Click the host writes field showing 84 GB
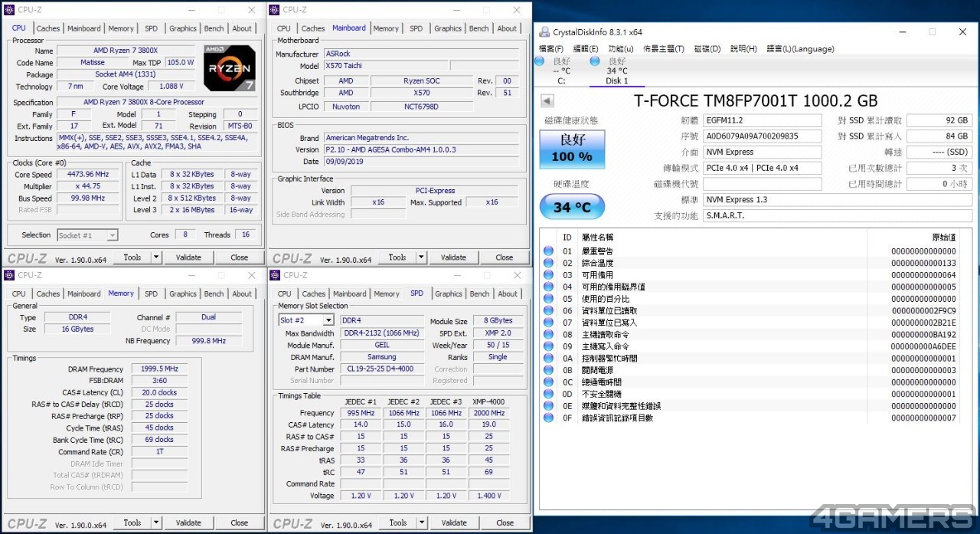 939,136
